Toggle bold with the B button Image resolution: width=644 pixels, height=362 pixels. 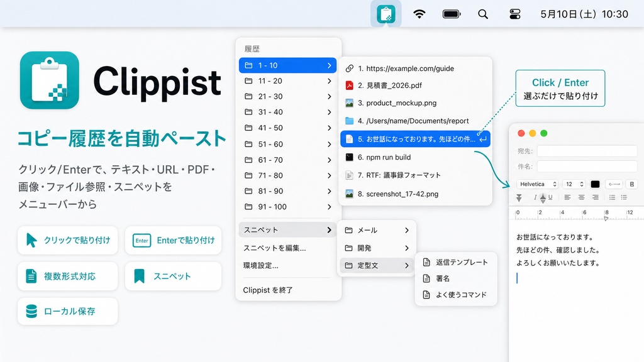tap(631, 184)
